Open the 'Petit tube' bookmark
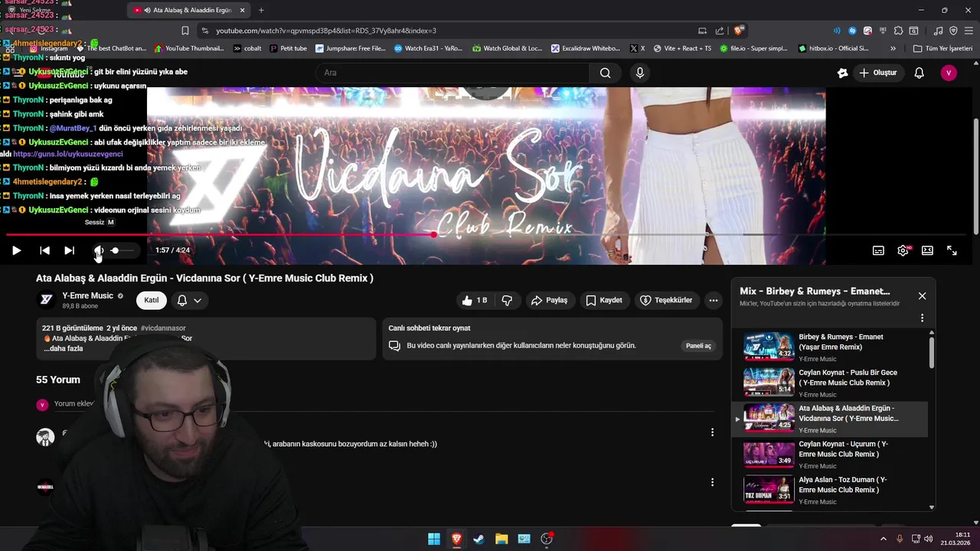980x551 pixels. pyautogui.click(x=288, y=48)
